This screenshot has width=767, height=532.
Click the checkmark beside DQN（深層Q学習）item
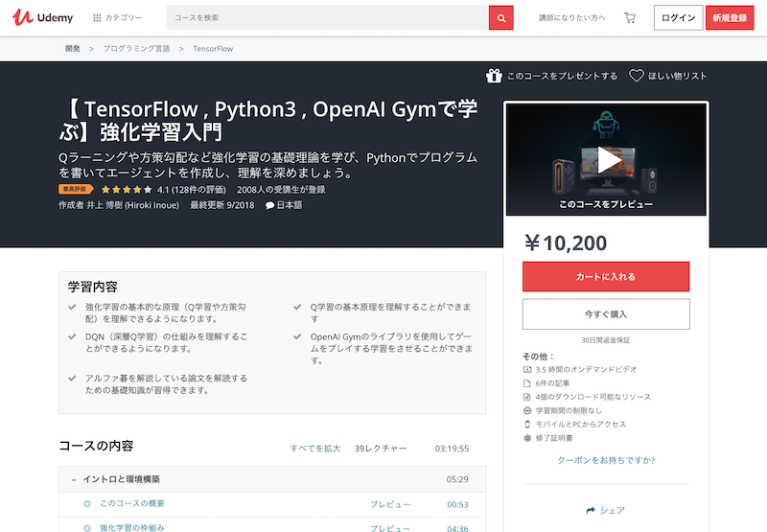click(73, 336)
